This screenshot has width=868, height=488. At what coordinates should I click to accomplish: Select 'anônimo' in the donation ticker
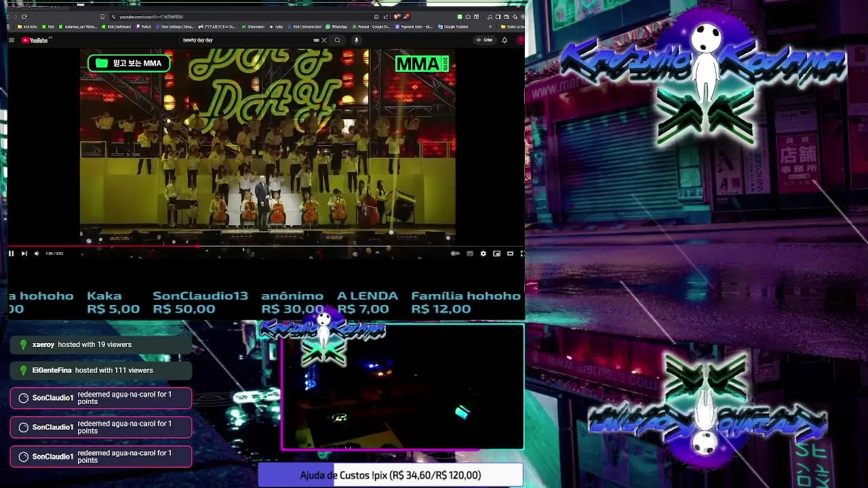coord(292,296)
